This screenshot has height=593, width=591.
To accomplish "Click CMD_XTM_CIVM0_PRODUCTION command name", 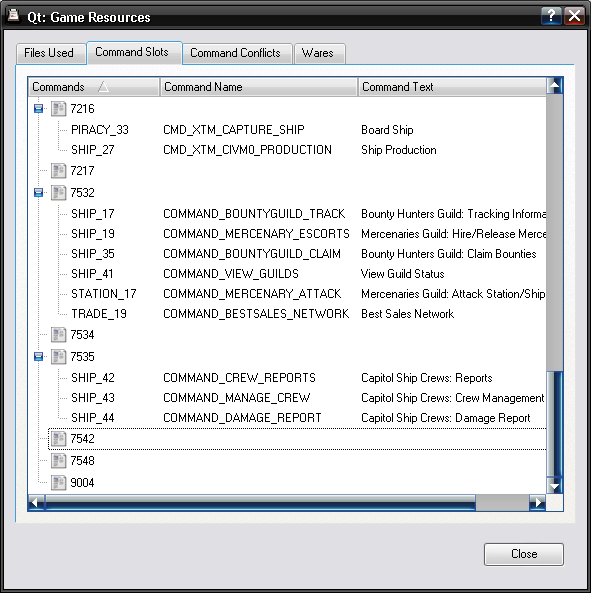I will pos(247,150).
